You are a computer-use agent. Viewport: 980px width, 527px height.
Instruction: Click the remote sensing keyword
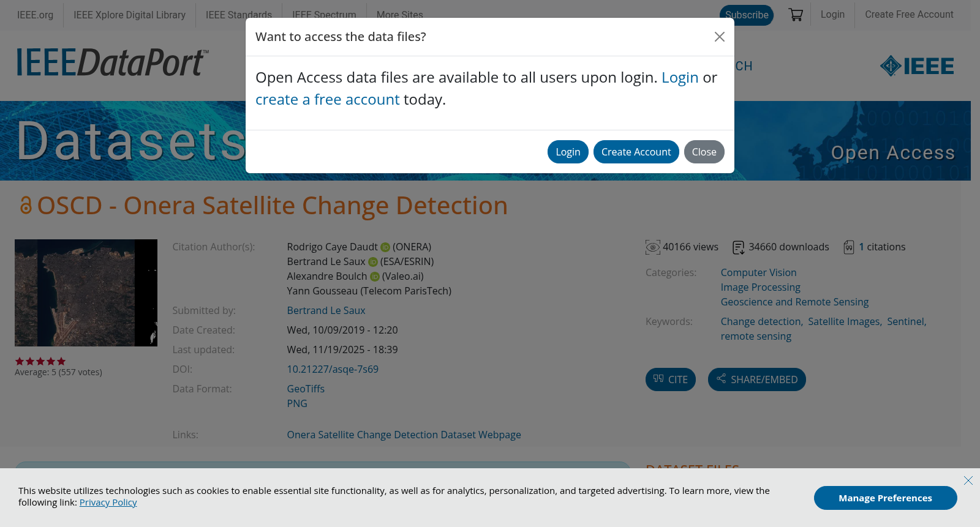point(756,336)
